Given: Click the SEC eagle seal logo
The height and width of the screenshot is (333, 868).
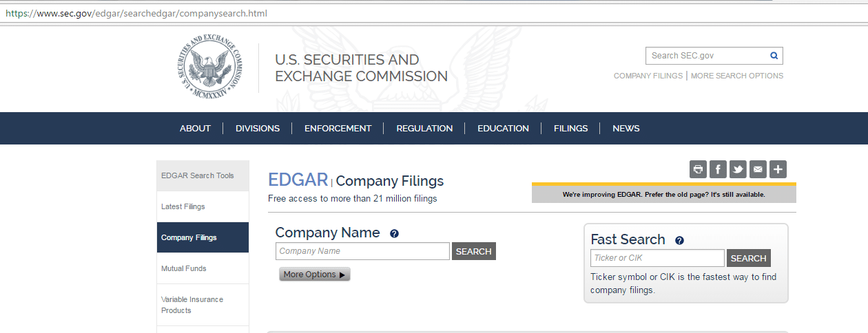Looking at the screenshot, I should (210, 67).
